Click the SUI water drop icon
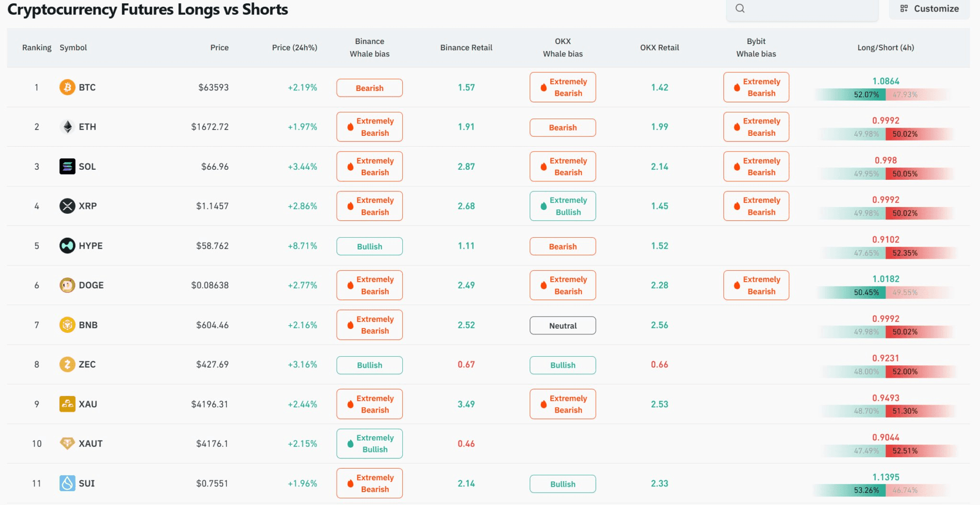Viewport: 980px width, 505px height. [67, 483]
